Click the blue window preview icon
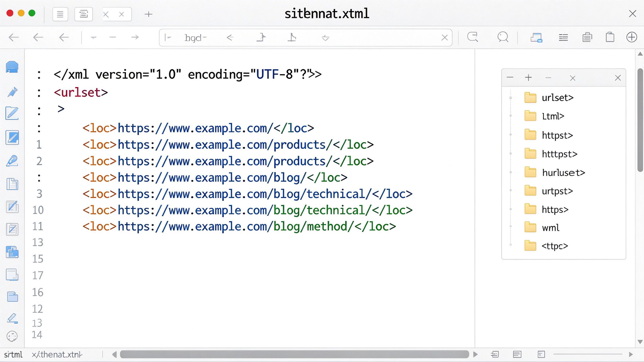Screen dimensions: 644x362 [x=536, y=37]
